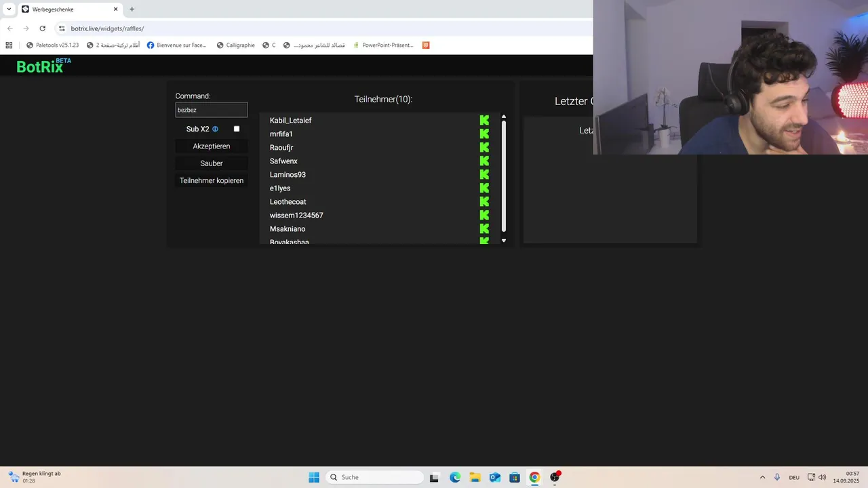Open the orange bookmark icon after PowerPoint
The image size is (868, 488).
(426, 45)
